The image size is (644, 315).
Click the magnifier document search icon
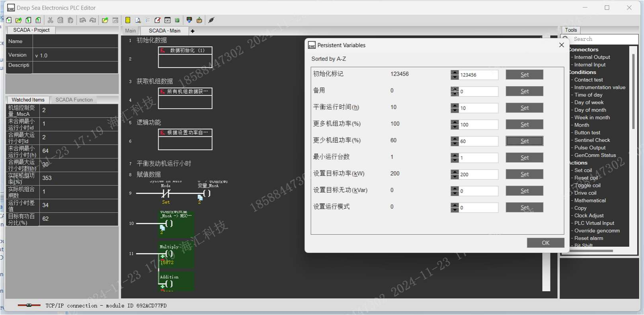click(138, 20)
